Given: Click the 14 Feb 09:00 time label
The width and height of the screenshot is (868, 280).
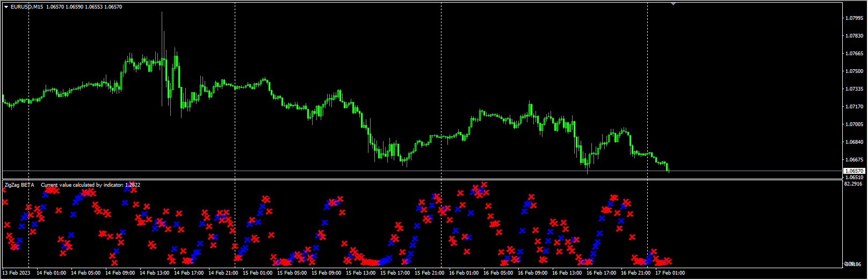Looking at the screenshot, I should (x=120, y=273).
